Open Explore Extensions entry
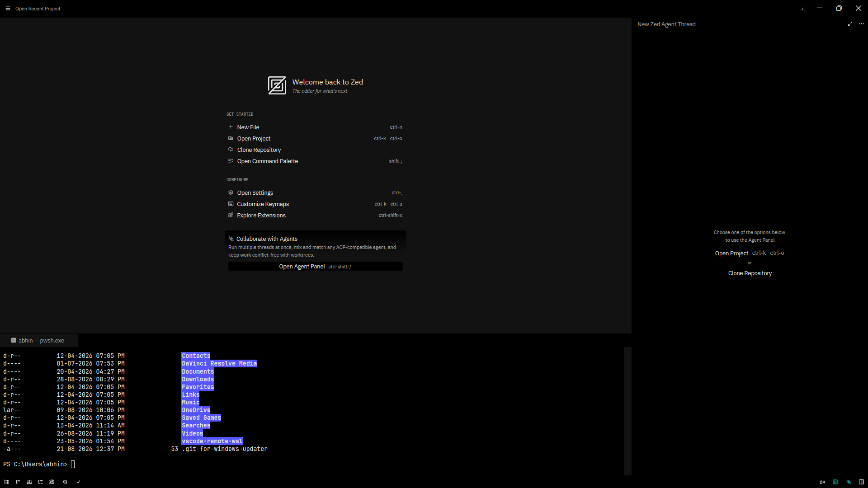 tap(315, 216)
